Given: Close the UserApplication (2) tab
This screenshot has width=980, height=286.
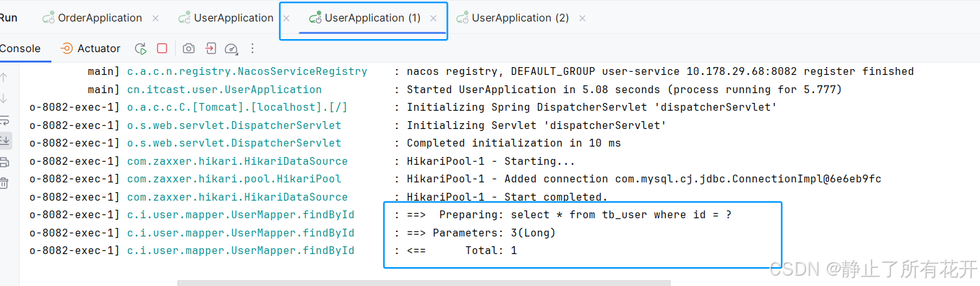Looking at the screenshot, I should [582, 18].
